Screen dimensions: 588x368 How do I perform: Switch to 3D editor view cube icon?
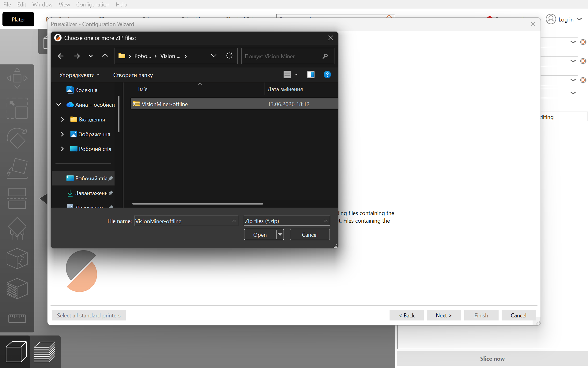click(x=16, y=352)
